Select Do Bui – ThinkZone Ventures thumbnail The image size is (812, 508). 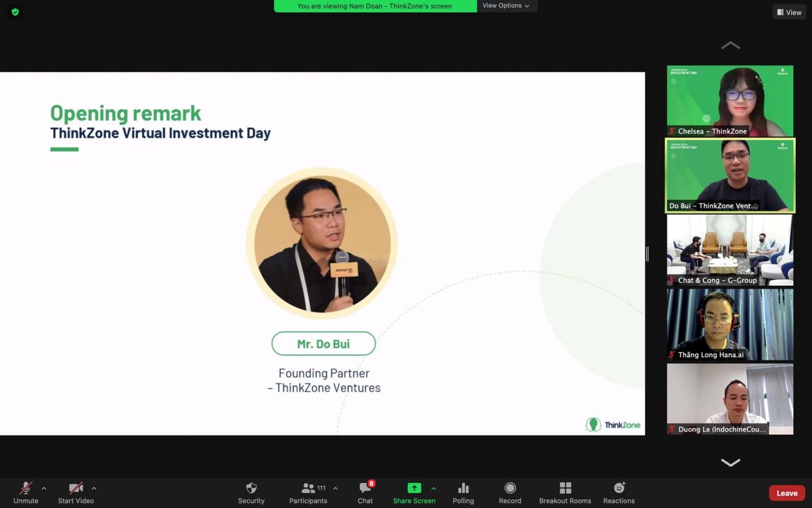tap(730, 175)
